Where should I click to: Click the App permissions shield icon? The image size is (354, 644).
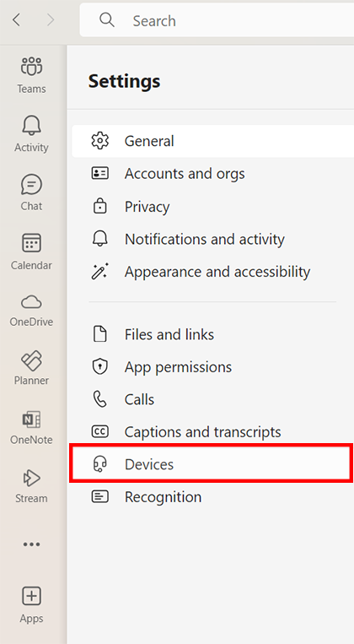(99, 367)
